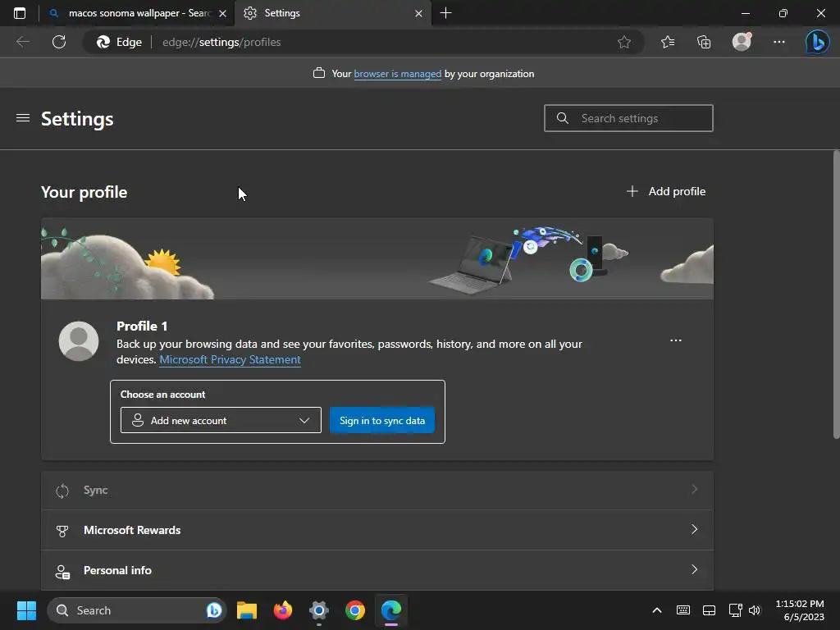
Task: Focus the Search settings field
Action: pyautogui.click(x=628, y=118)
